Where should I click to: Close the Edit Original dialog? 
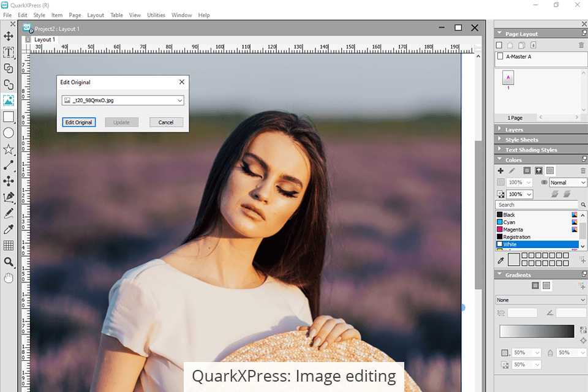[182, 82]
